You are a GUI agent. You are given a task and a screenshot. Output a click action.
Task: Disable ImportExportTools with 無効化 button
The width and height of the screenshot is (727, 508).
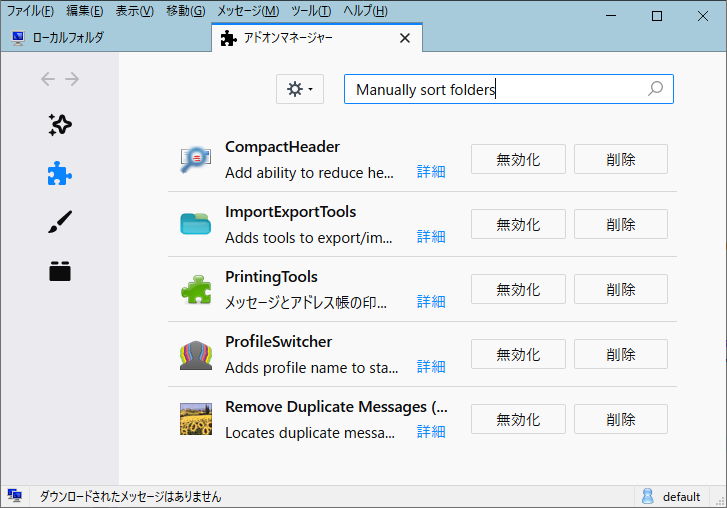pos(518,224)
